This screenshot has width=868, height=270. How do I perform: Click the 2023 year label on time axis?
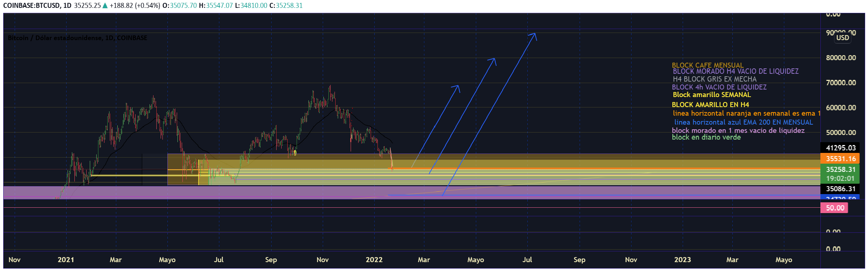tap(682, 260)
